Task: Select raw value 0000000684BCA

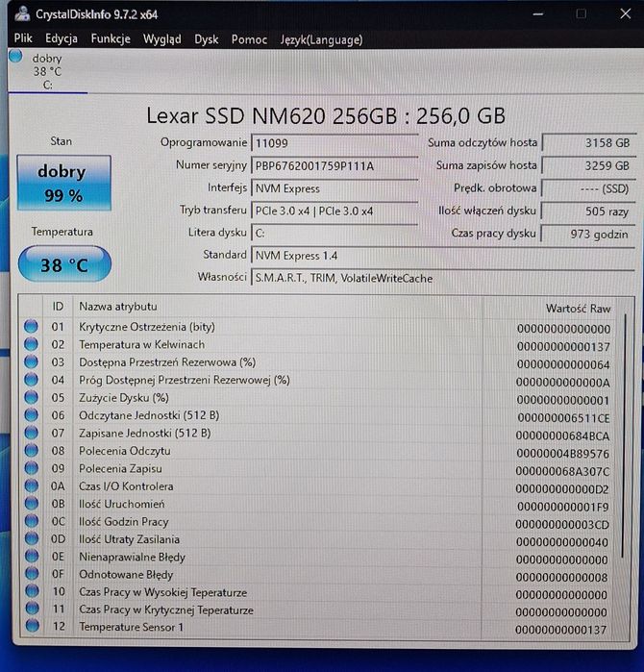Action: pyautogui.click(x=562, y=436)
